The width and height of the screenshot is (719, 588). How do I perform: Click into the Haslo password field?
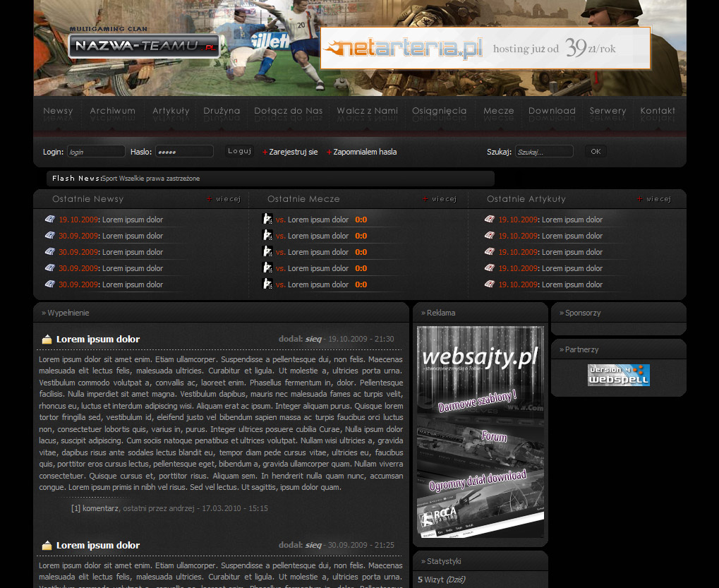pyautogui.click(x=184, y=152)
